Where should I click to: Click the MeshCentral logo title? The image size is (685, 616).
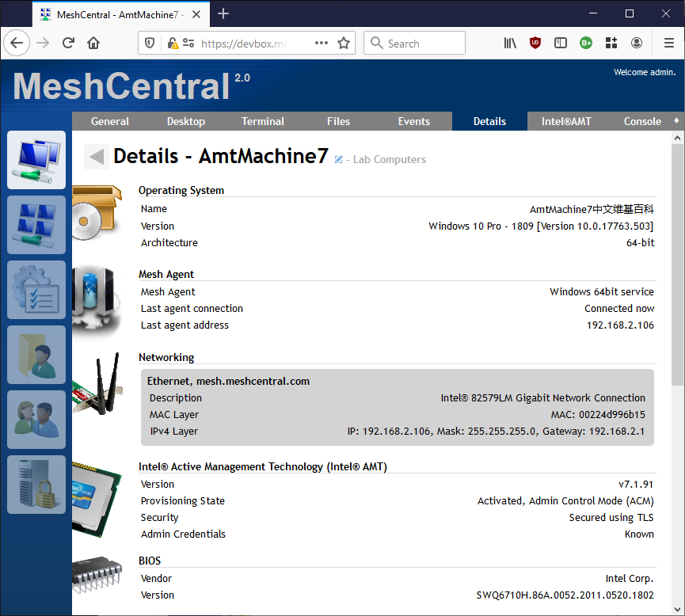[121, 86]
